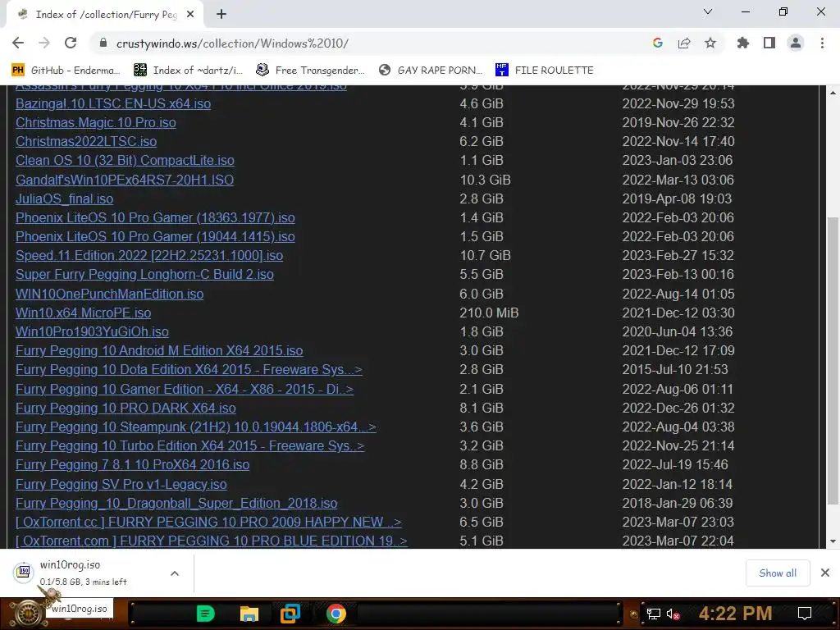Open the '10 PRO DARK X64.iso' link
The image size is (840, 630).
(x=126, y=409)
